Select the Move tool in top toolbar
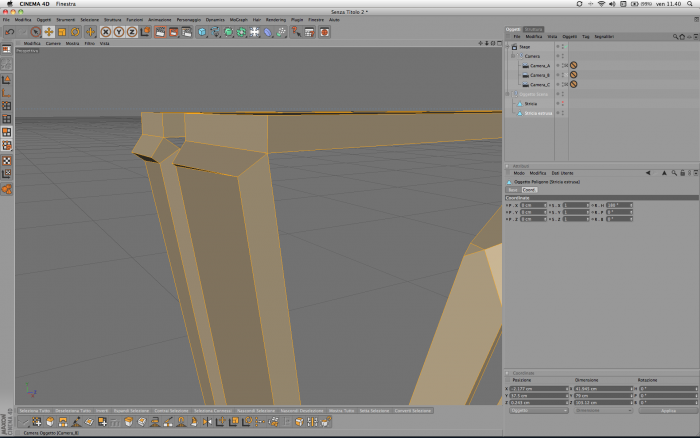This screenshot has height=438, width=700. point(49,32)
